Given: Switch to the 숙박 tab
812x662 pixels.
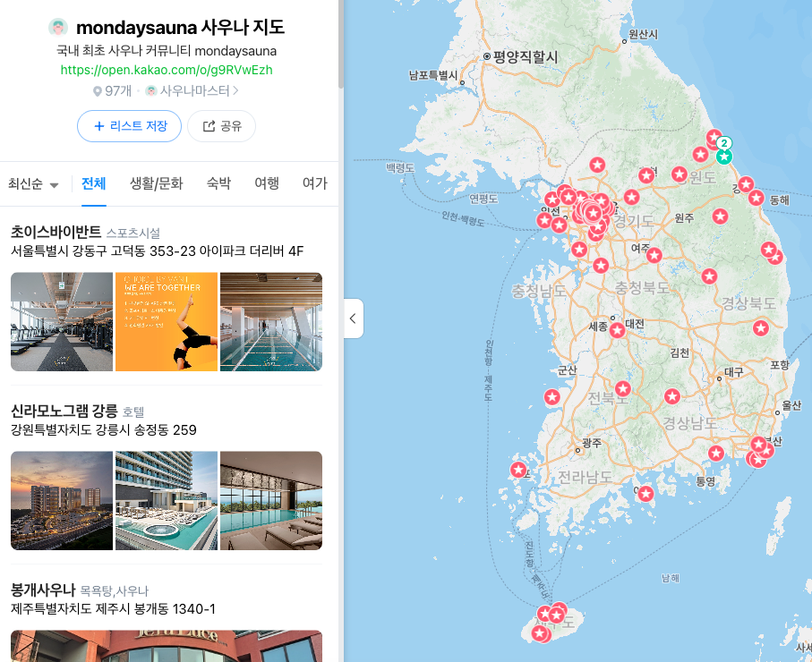Looking at the screenshot, I should (218, 183).
